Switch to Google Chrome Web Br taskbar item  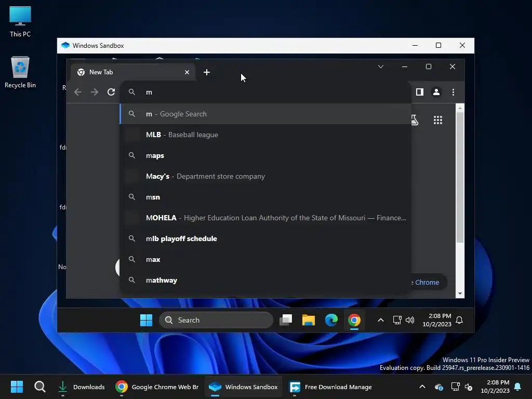point(157,387)
